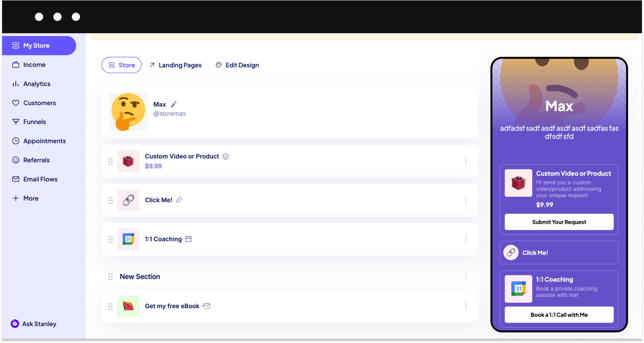Click the Ask Stanley assistant icon
Screen dimensions: 644x343
point(14,324)
